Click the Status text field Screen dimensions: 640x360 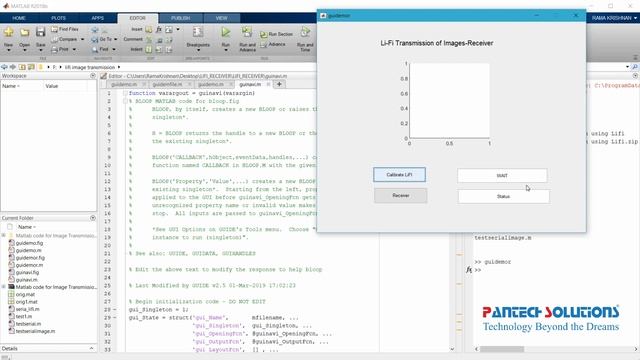(x=503, y=196)
